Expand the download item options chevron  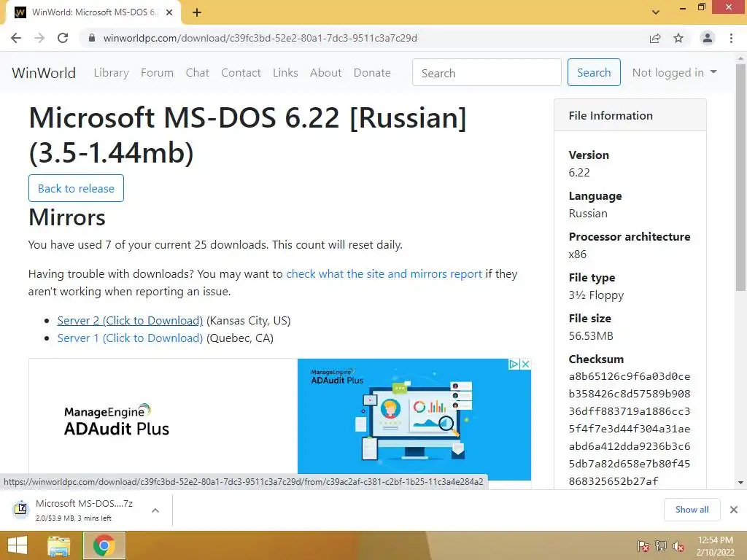[155, 510]
